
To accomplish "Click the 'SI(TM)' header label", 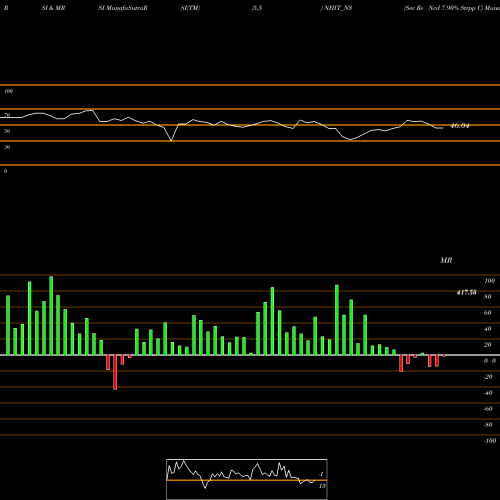I will pos(190,8).
